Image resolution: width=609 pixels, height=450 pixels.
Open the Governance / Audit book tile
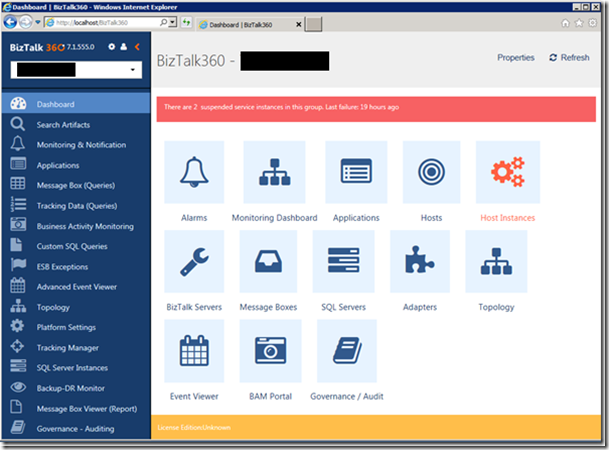click(x=347, y=351)
